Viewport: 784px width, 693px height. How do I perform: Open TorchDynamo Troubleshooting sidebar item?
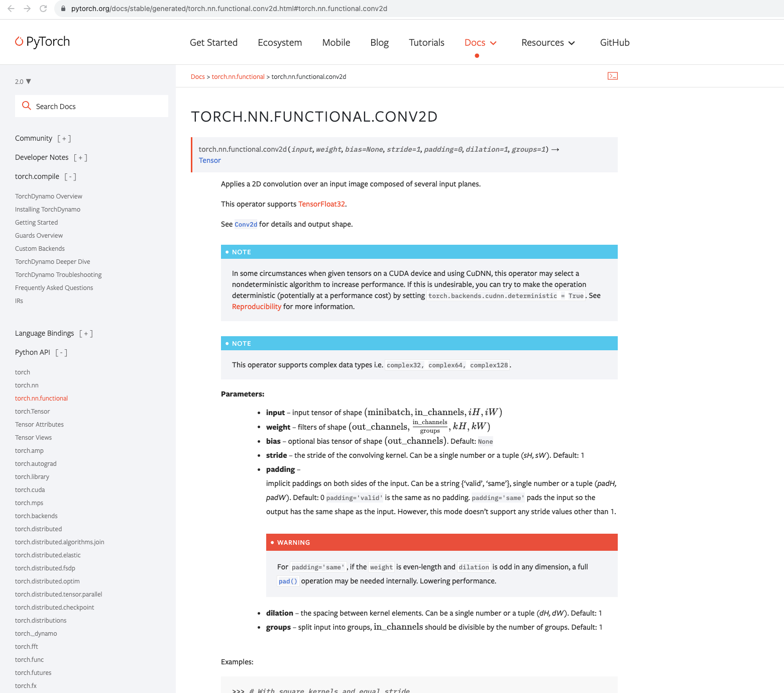(x=58, y=274)
